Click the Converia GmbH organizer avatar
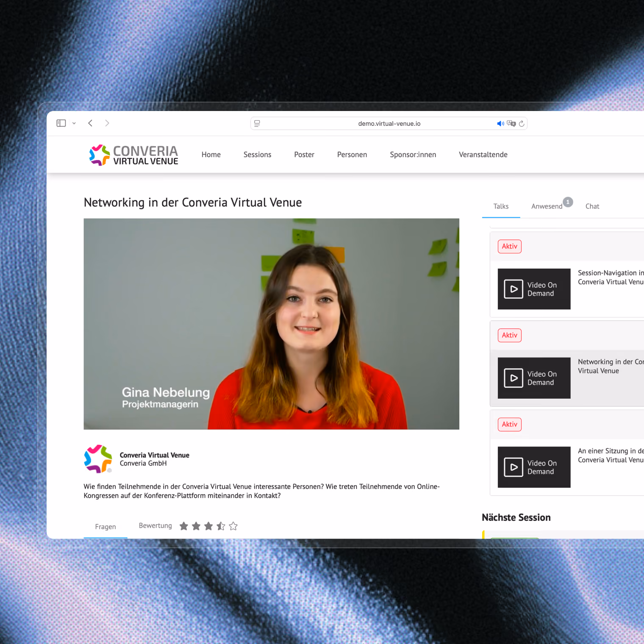 pos(98,459)
